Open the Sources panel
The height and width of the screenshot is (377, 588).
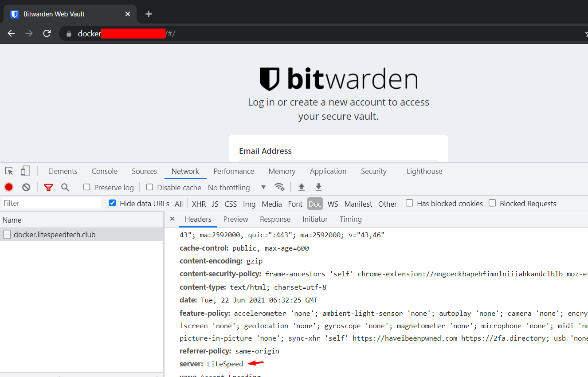[x=145, y=171]
